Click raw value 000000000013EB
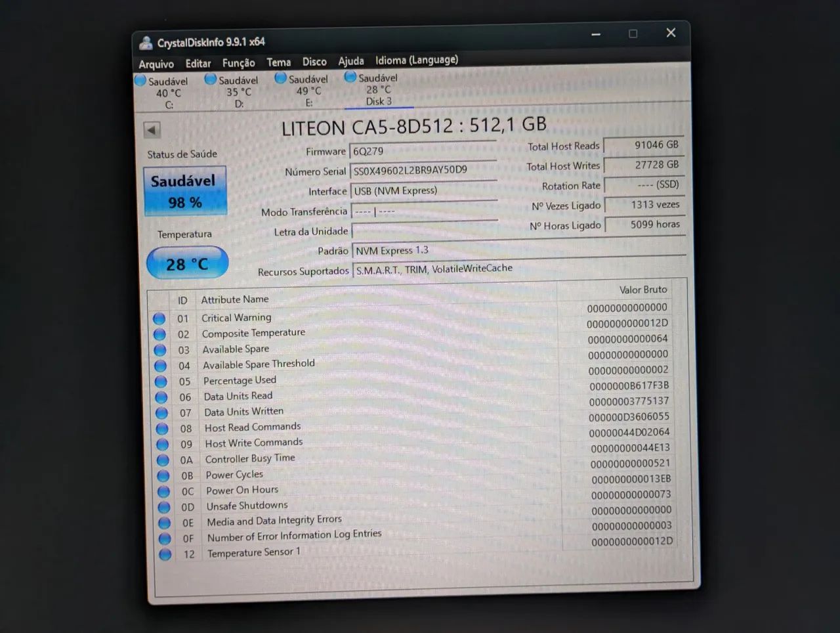The width and height of the screenshot is (840, 633). pos(631,479)
